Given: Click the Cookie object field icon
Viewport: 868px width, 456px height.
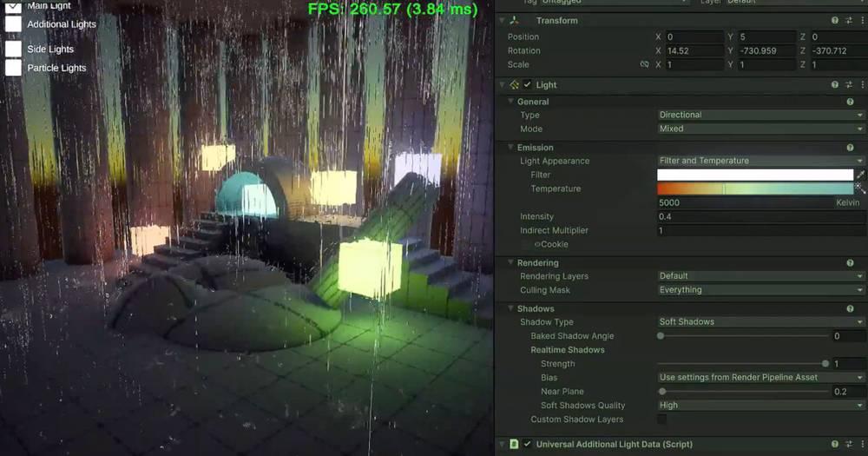Looking at the screenshot, I should click(537, 244).
